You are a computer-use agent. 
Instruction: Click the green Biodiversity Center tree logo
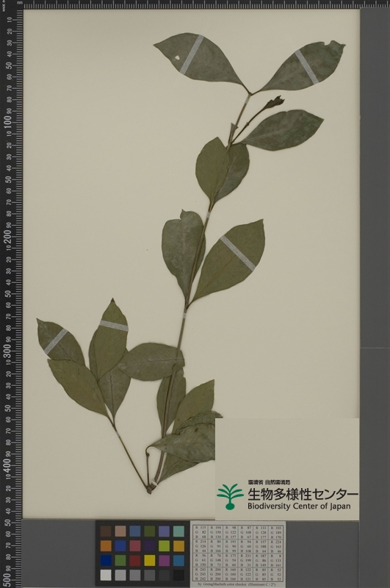[x=230, y=497]
